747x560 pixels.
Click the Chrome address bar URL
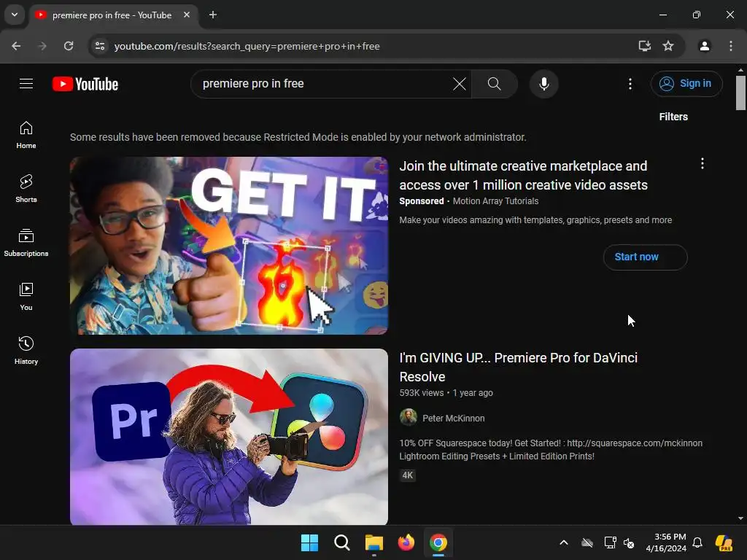coord(247,46)
